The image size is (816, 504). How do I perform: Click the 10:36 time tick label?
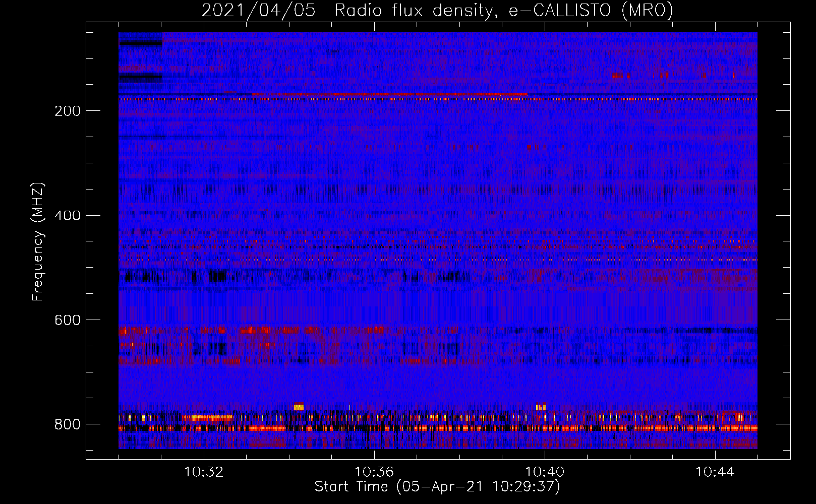[374, 472]
